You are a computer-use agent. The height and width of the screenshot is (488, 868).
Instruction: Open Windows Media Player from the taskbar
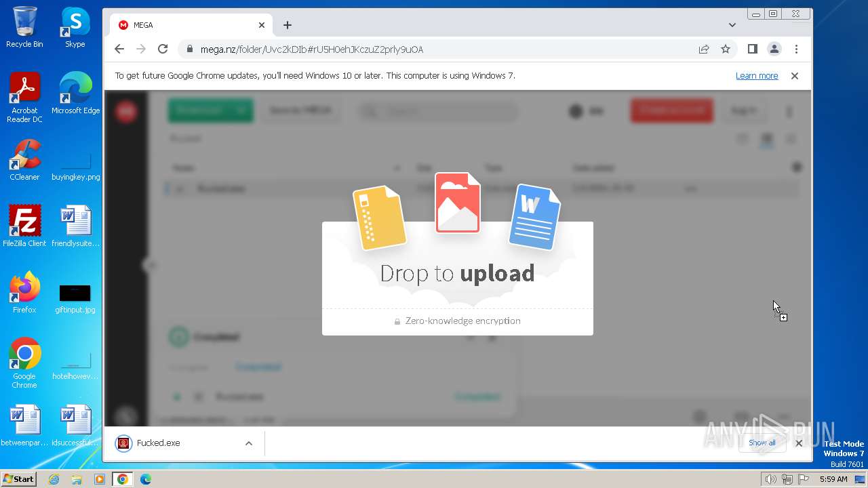click(x=100, y=479)
